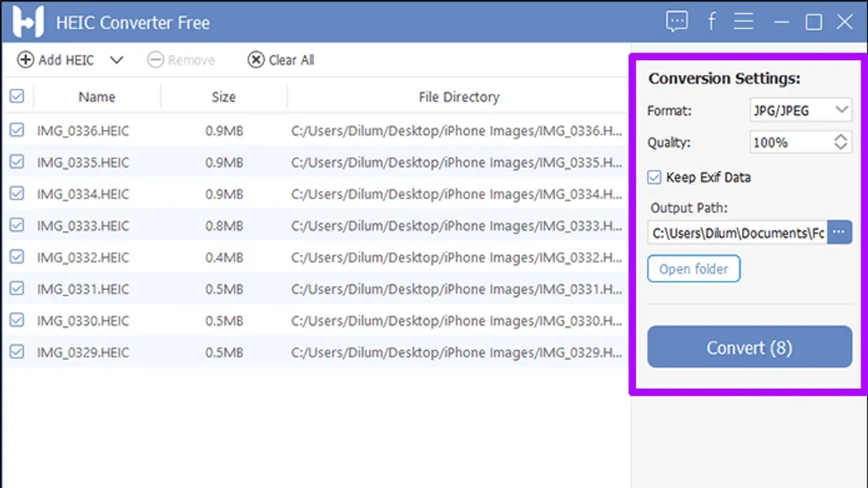Uncheck the IMG_0330.HEIC checkbox
Viewport: 868px width, 488px height.
click(x=17, y=320)
